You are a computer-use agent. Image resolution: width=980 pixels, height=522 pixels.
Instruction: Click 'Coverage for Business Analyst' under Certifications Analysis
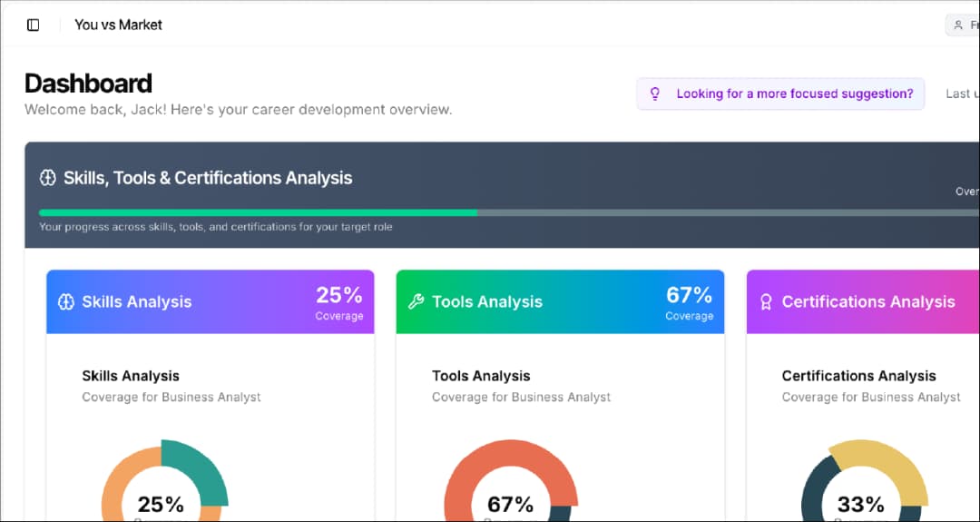[x=871, y=397]
